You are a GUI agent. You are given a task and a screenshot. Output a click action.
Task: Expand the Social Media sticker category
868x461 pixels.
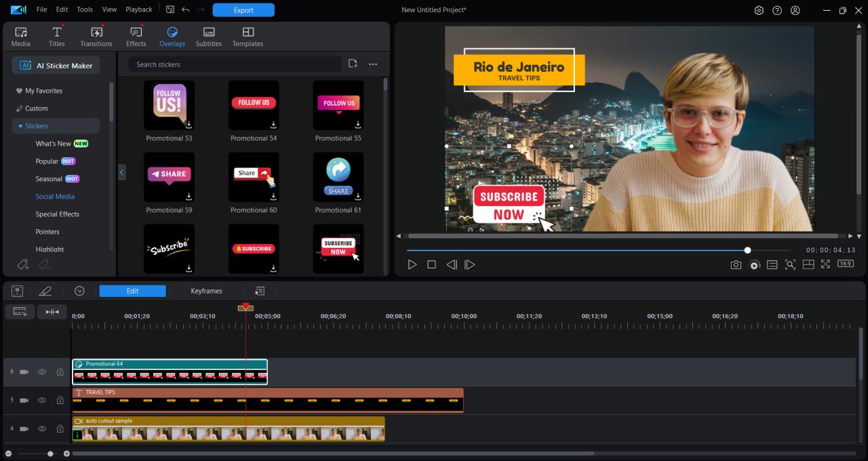tap(54, 196)
